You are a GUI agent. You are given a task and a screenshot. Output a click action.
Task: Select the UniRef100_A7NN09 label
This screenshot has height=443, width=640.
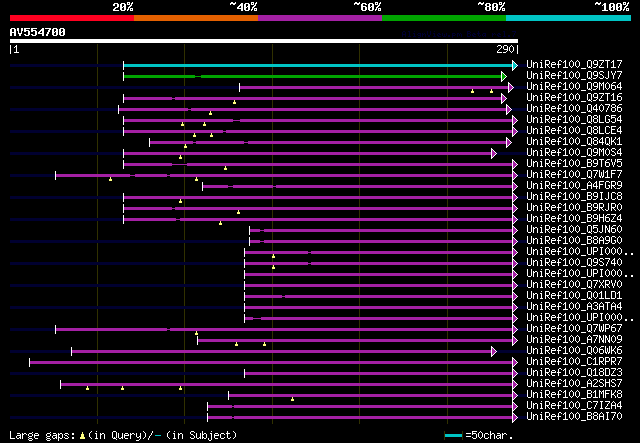click(574, 340)
